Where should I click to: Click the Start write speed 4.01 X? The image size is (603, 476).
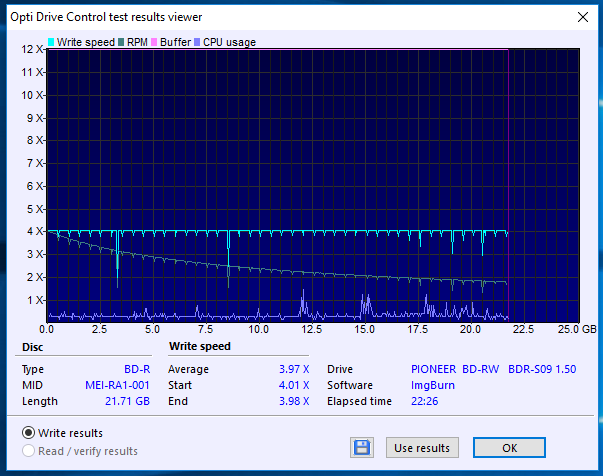pyautogui.click(x=294, y=385)
